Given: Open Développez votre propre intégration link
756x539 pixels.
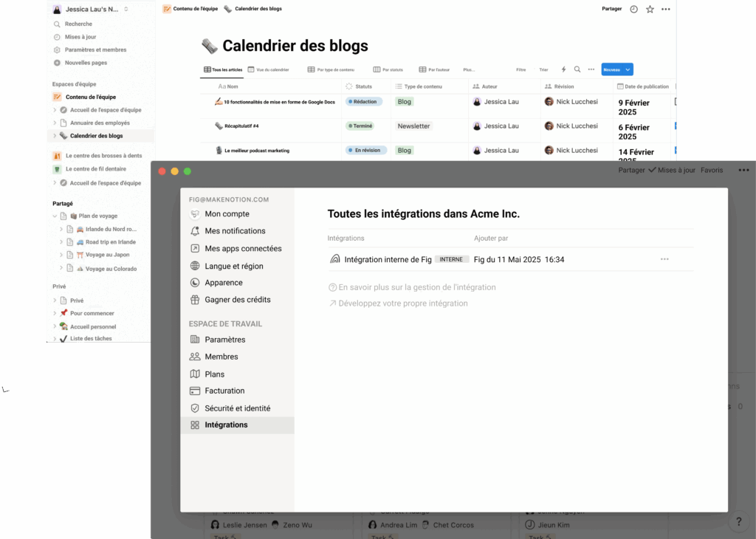Looking at the screenshot, I should pyautogui.click(x=398, y=303).
